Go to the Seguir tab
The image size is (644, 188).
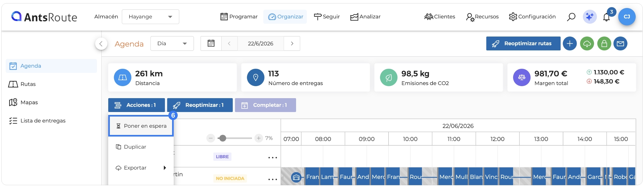tap(327, 17)
